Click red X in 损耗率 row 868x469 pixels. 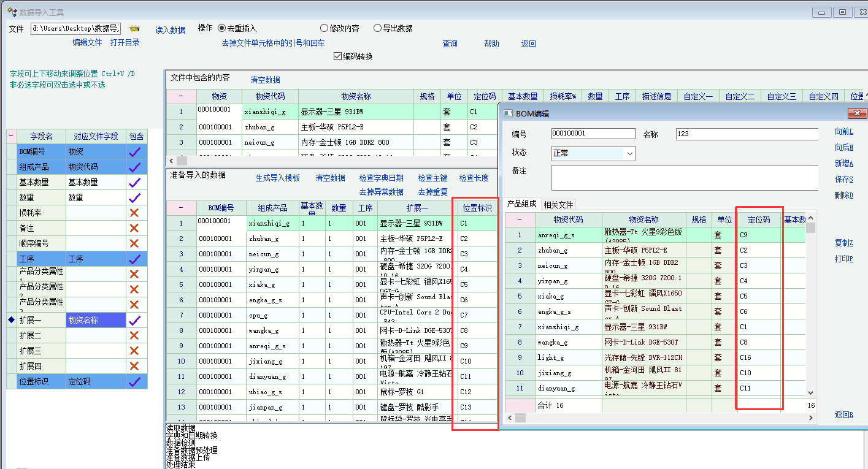[x=135, y=213]
